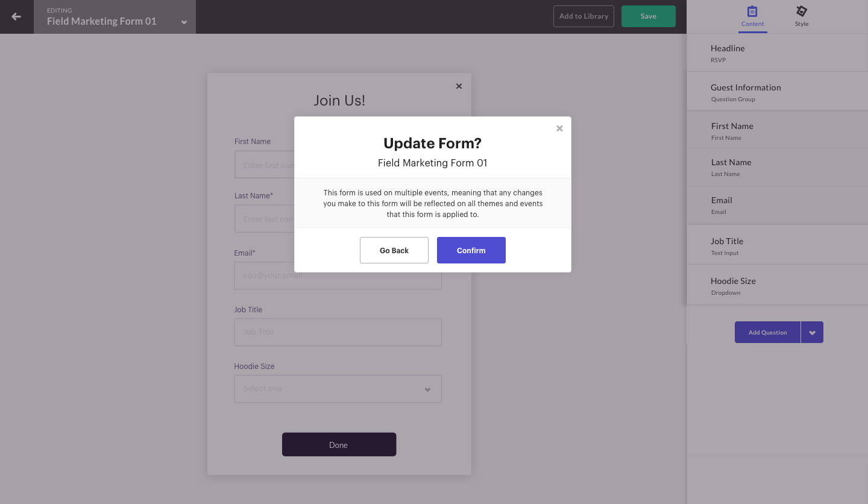Select the Job Title text input item
Screen dimensions: 868x504
[x=778, y=246]
